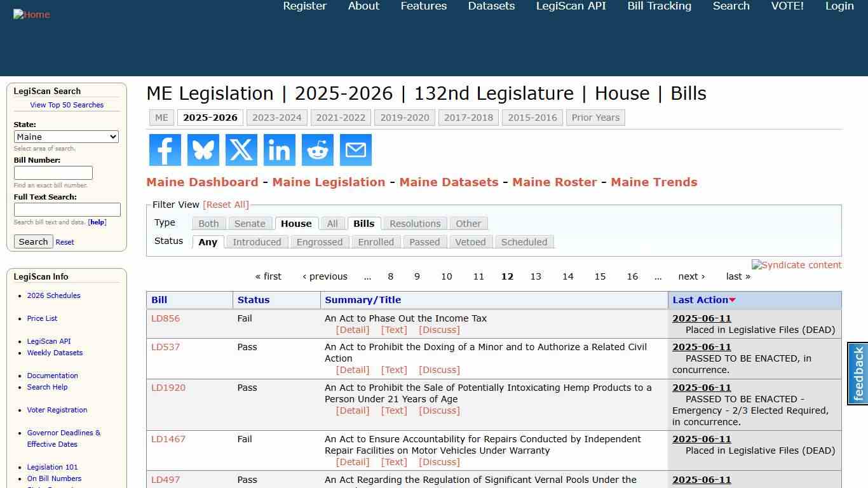Viewport: 868px width, 488px height.
Task: Click the Reddit share icon
Action: [x=317, y=150]
